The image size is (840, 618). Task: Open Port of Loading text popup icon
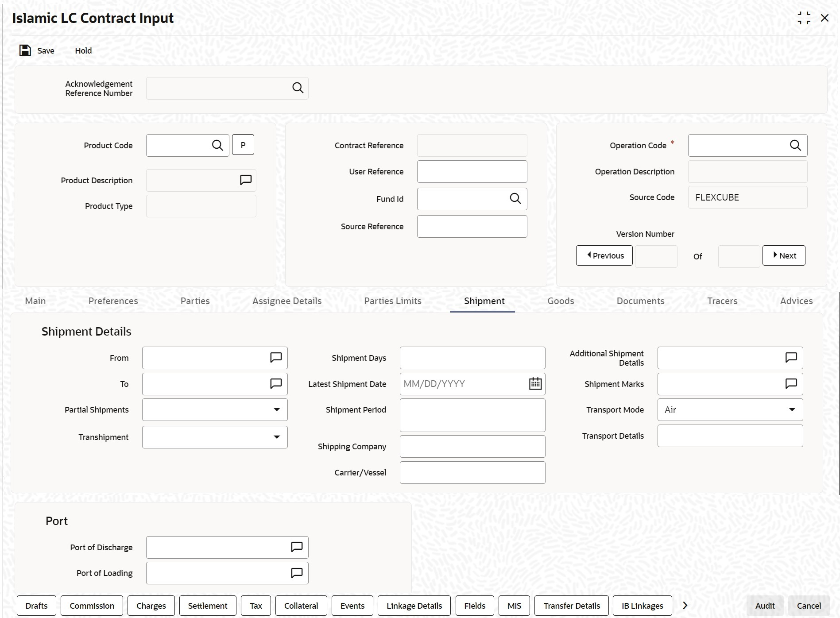tap(297, 573)
